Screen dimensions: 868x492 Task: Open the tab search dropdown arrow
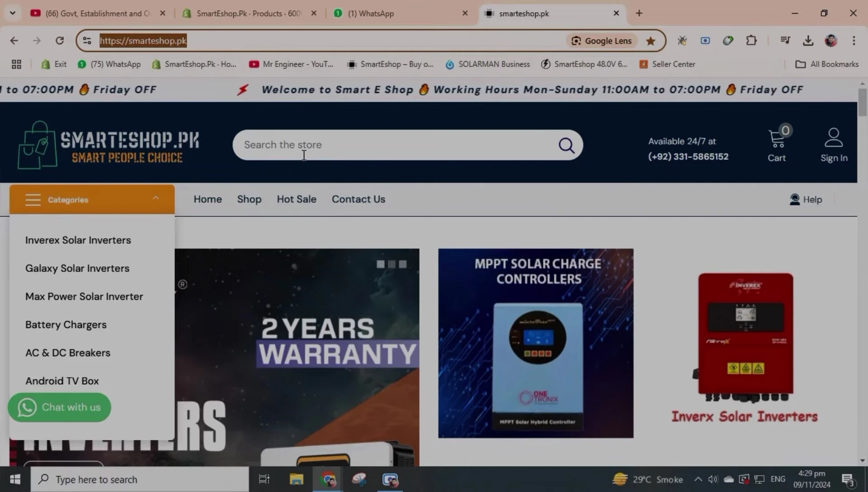(x=13, y=13)
